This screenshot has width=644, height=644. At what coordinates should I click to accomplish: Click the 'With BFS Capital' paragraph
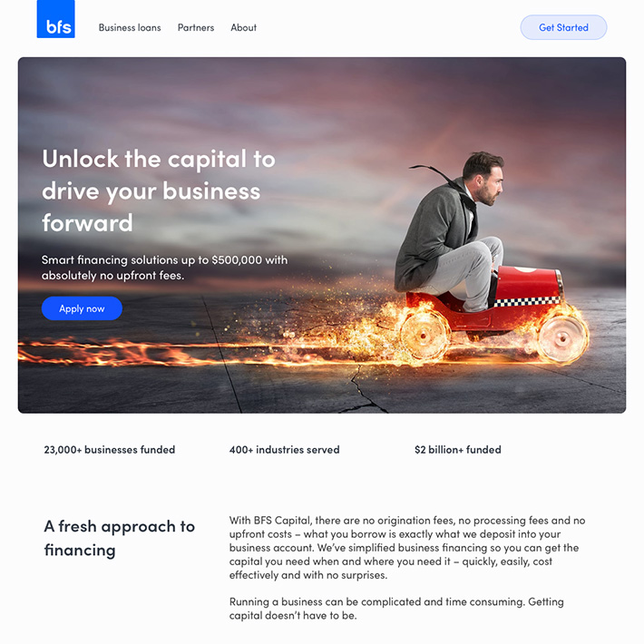(407, 548)
